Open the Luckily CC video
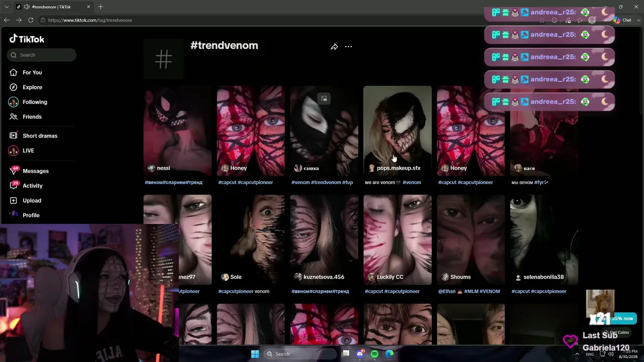 [x=397, y=240]
